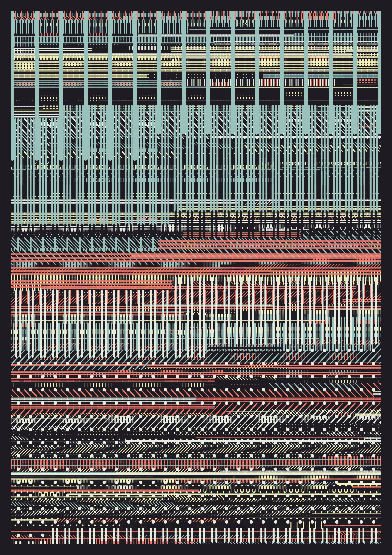Click the leftmost thick teal vertical bar
392x555 pixels.
tap(13, 85)
